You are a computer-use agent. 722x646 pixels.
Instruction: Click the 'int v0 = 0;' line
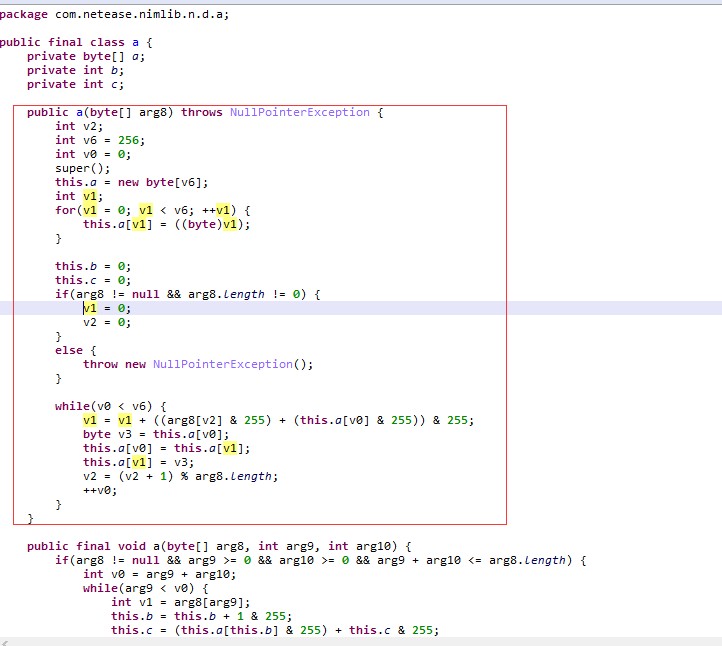click(x=93, y=154)
